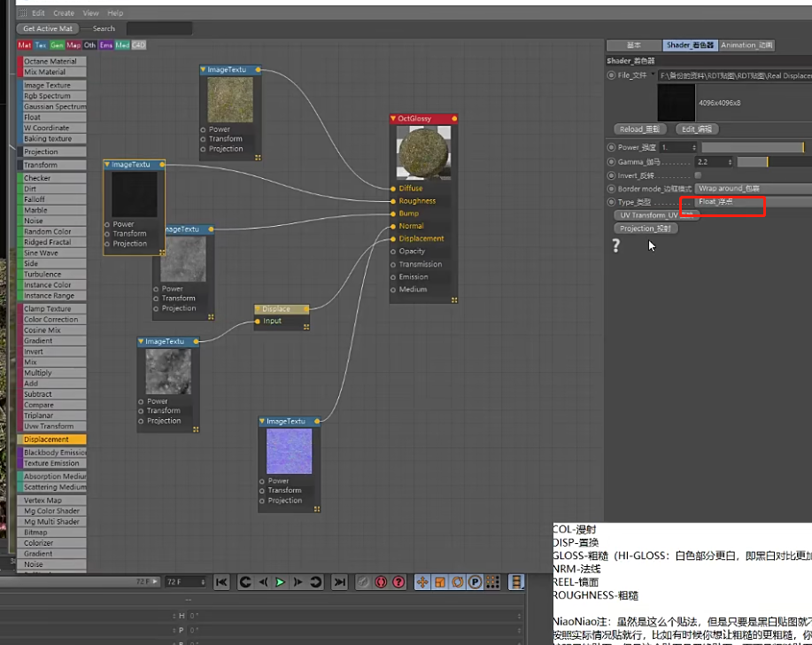Enable the Invert checkbox in shader panel
Viewport: 812px width, 645px height.
(698, 175)
